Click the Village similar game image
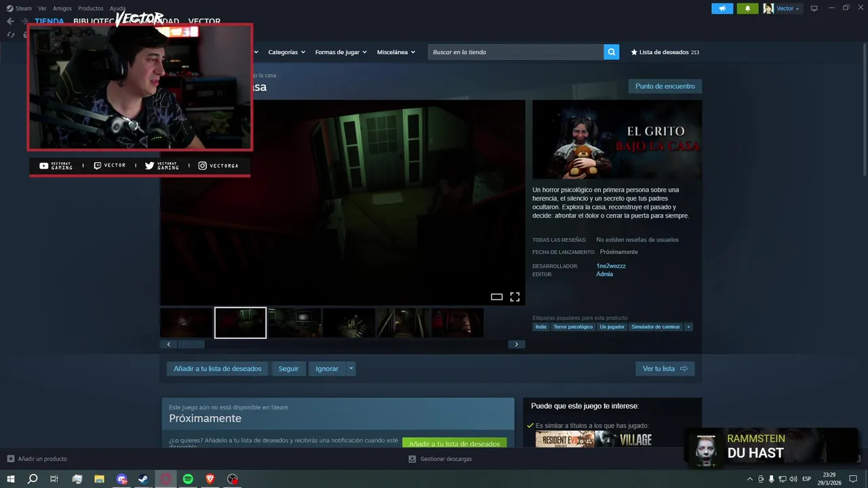This screenshot has height=488, width=868. pyautogui.click(x=624, y=440)
